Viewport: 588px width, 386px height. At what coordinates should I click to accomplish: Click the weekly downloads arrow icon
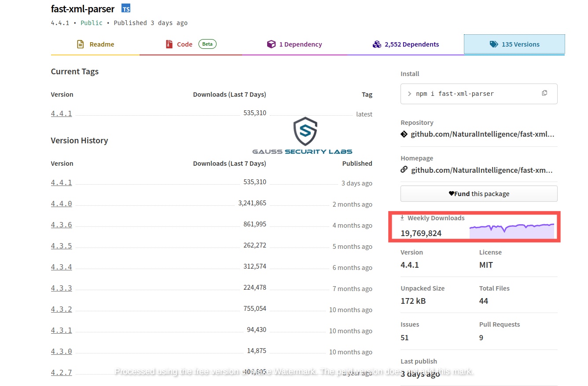point(402,218)
